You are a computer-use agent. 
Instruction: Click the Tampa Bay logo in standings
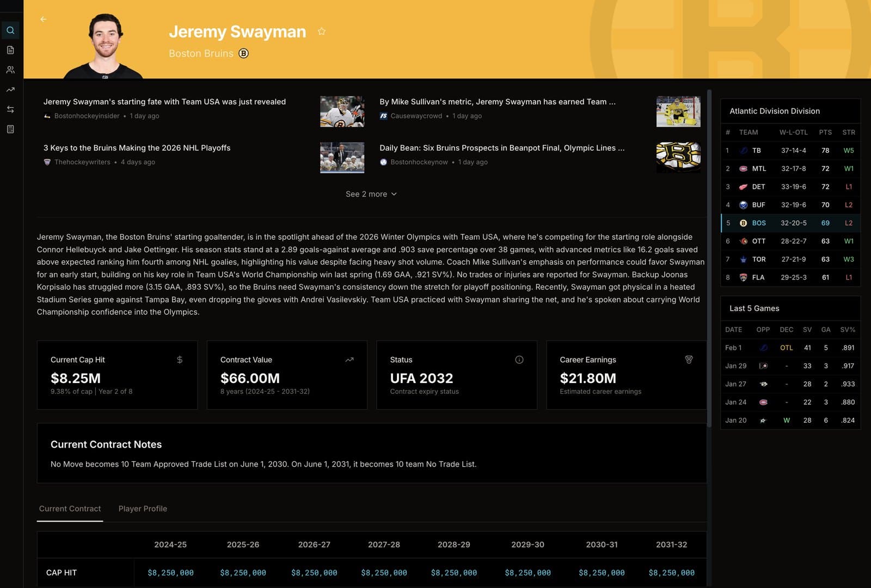(x=744, y=151)
